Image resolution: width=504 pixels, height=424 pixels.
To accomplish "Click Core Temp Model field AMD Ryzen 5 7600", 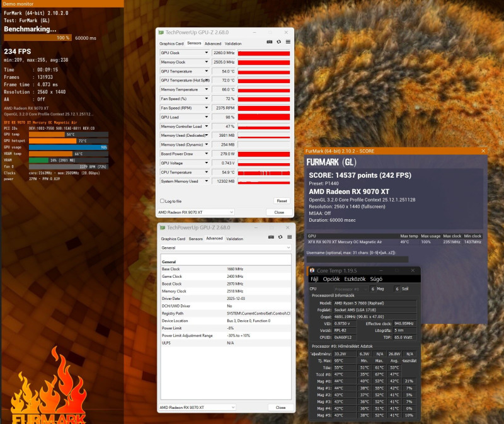I will (375, 303).
